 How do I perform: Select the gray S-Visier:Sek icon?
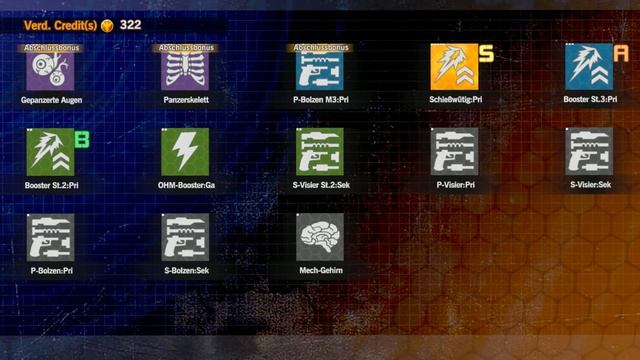(x=589, y=152)
